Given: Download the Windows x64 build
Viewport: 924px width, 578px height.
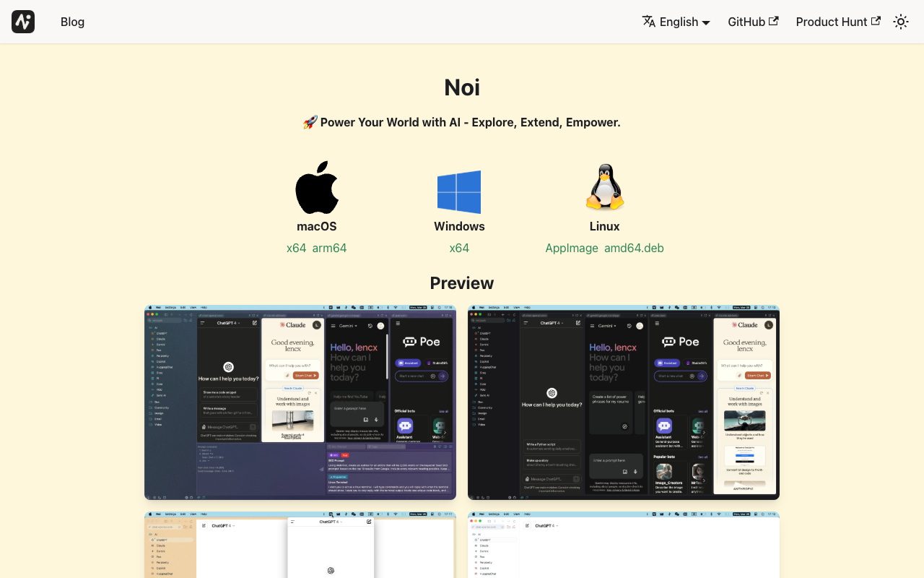Looking at the screenshot, I should 459,248.
